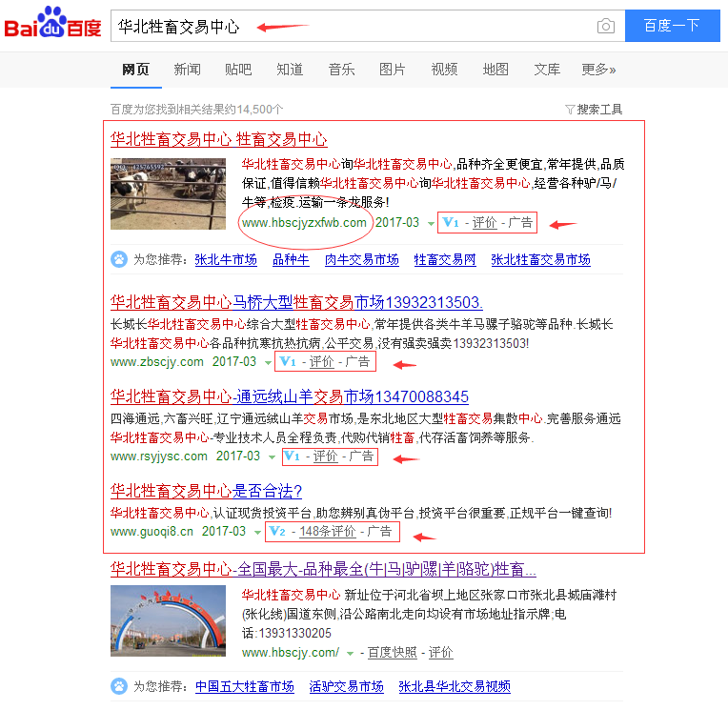728x710 pixels.
Task: Click result count text 百度为您找到相关结果约14,500个
Action: 197,110
